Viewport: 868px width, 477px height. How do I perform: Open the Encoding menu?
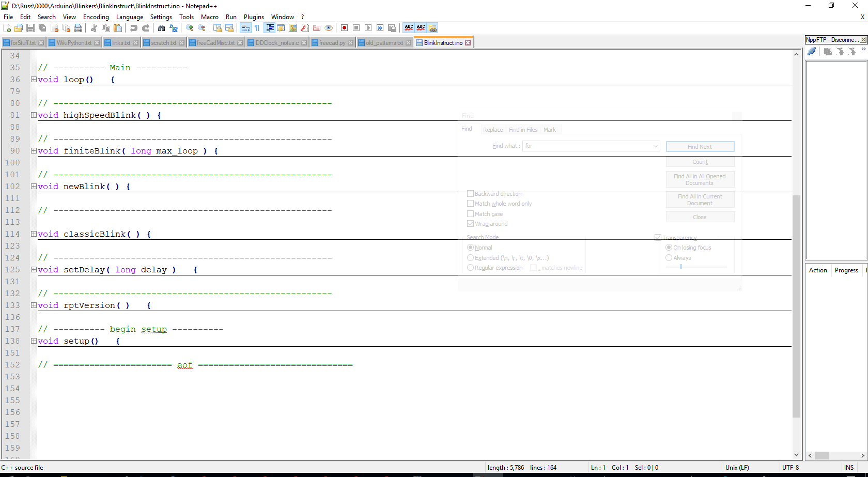(x=96, y=17)
